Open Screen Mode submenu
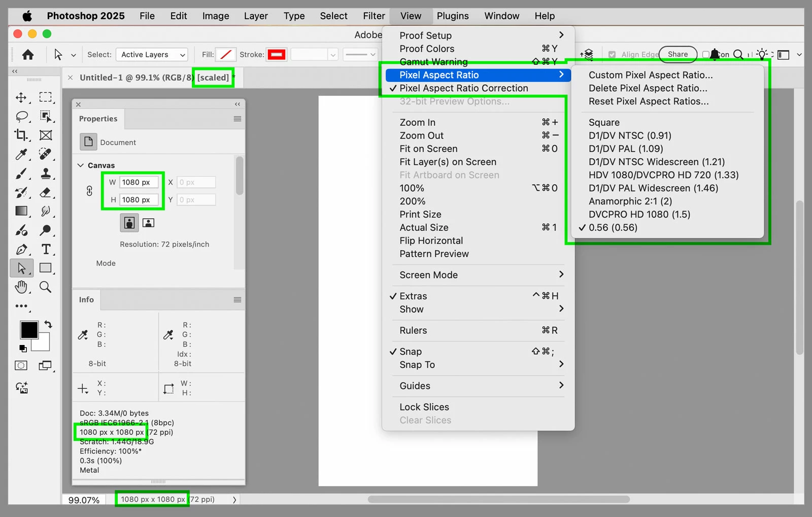Screen dimensions: 812x517 [x=478, y=275]
